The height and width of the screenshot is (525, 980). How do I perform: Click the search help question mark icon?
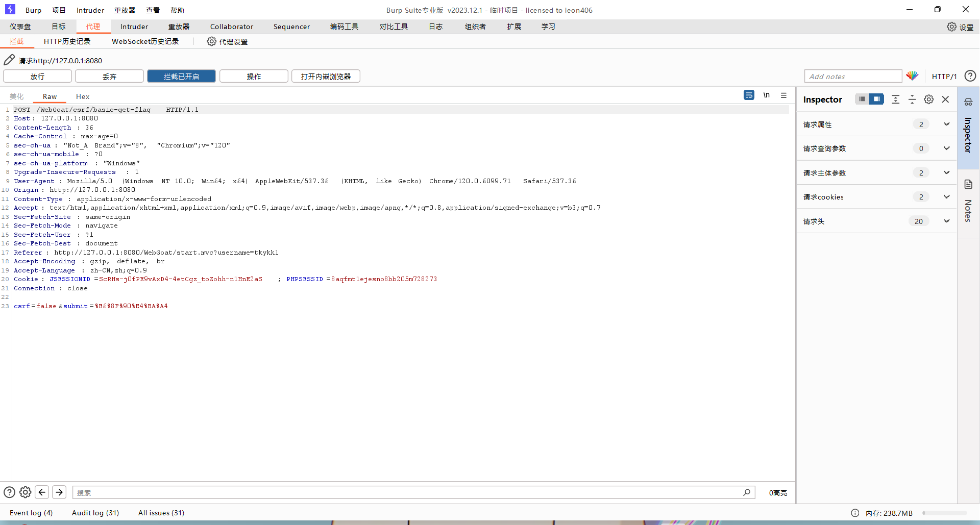[x=9, y=492]
